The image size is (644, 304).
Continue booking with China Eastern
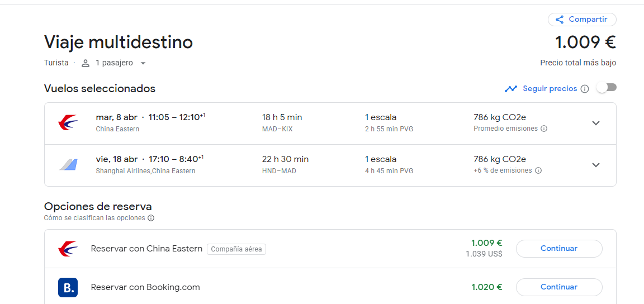coord(559,249)
